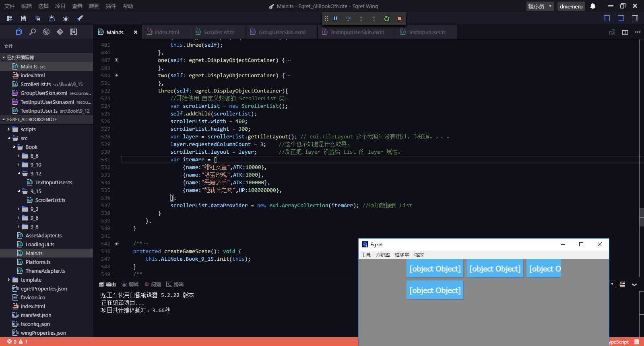644x346 pixels.
Task: Open the output channel dropdown arrow
Action: (x=612, y=284)
